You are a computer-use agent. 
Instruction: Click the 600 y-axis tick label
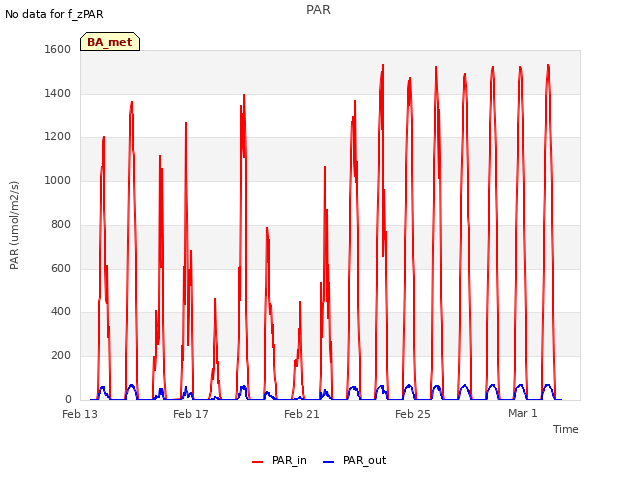point(61,268)
